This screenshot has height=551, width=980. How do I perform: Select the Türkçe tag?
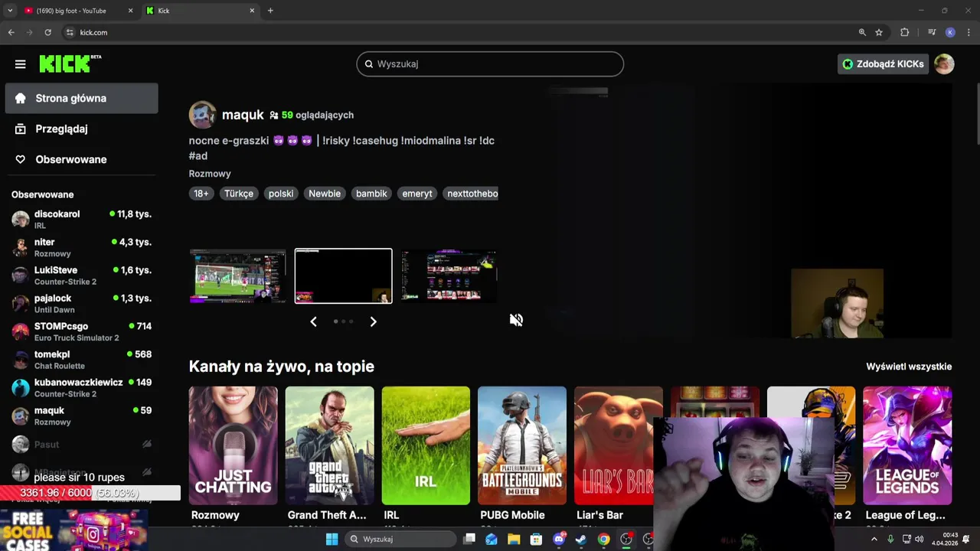[x=239, y=194]
